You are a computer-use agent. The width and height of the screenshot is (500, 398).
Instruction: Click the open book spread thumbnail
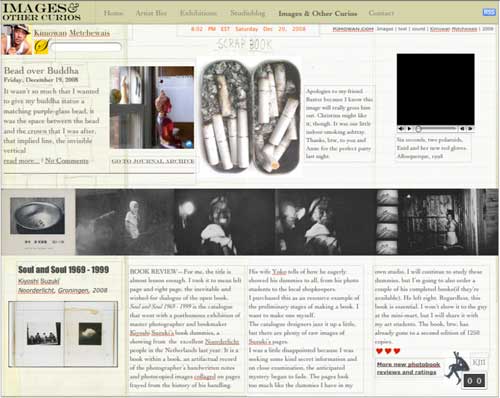63,334
